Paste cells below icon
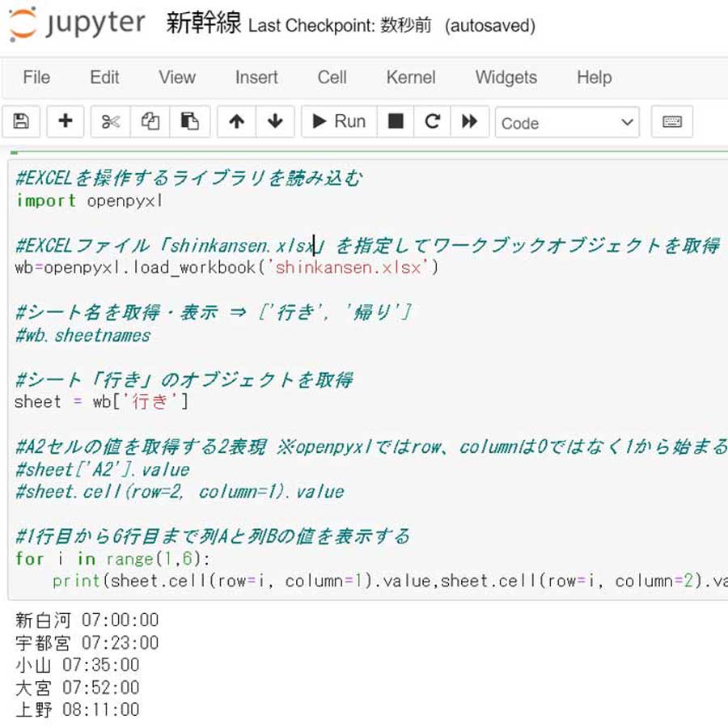The image size is (728, 728). (190, 121)
